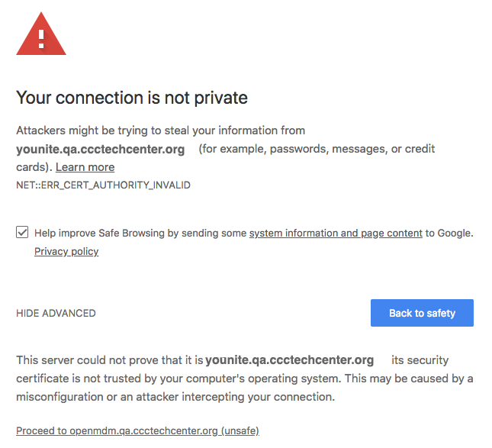This screenshot has height=448, width=492.
Task: Click the NET::ERR_CERT_AUTHORITY_INVALID error code
Action: (x=103, y=185)
